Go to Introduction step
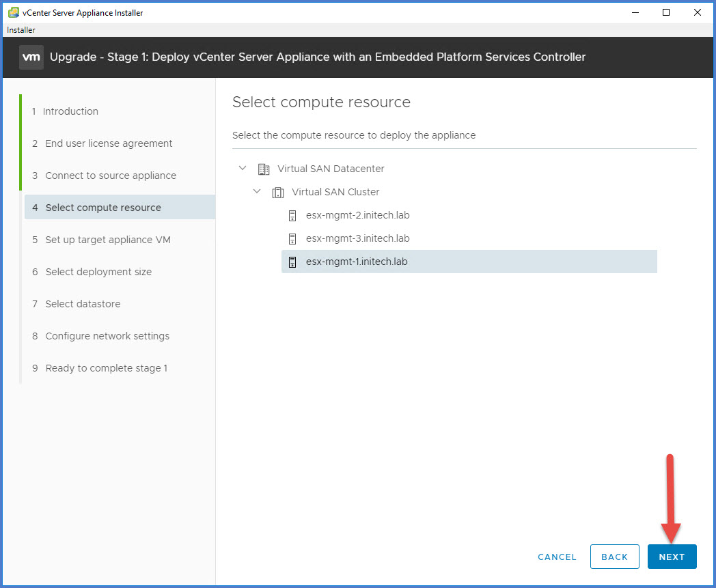Image resolution: width=716 pixels, height=588 pixels. pyautogui.click(x=70, y=111)
